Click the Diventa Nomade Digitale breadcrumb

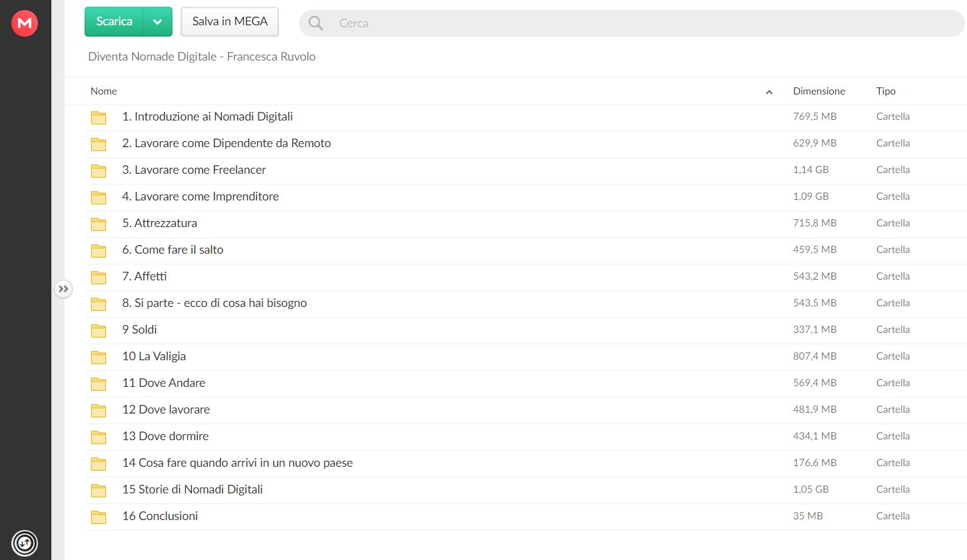[x=202, y=57]
